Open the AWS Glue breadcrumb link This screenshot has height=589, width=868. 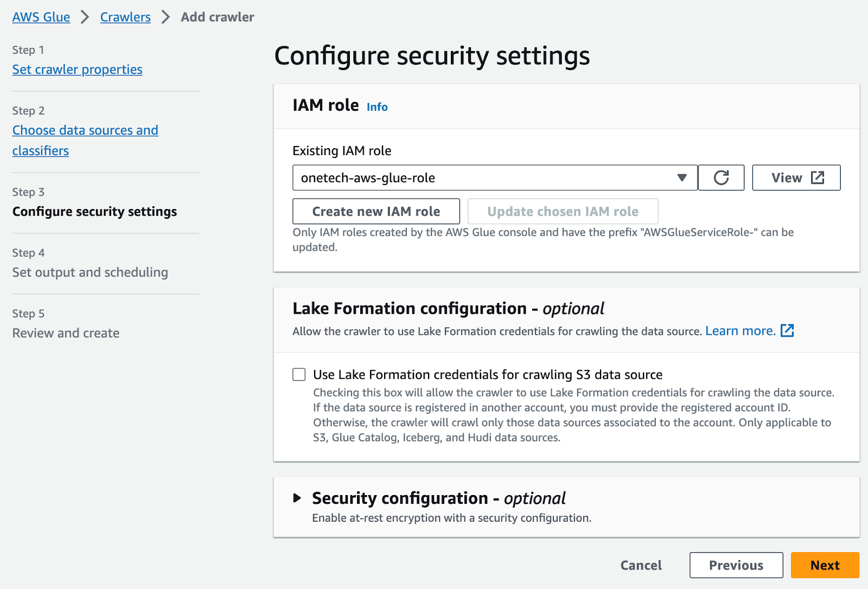[41, 17]
